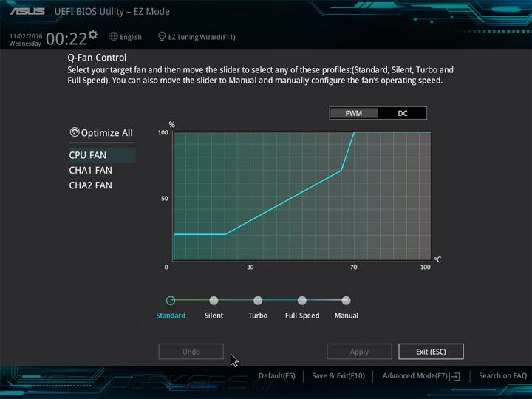Screen dimensions: 532x399
Task: Click the Silent profile label
Action: (214, 316)
